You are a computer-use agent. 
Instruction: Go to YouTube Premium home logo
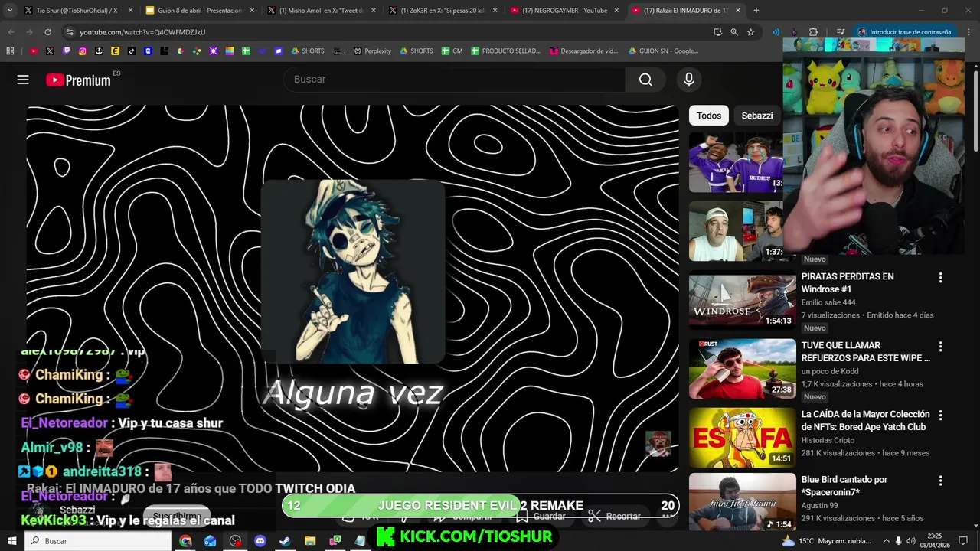(79, 80)
